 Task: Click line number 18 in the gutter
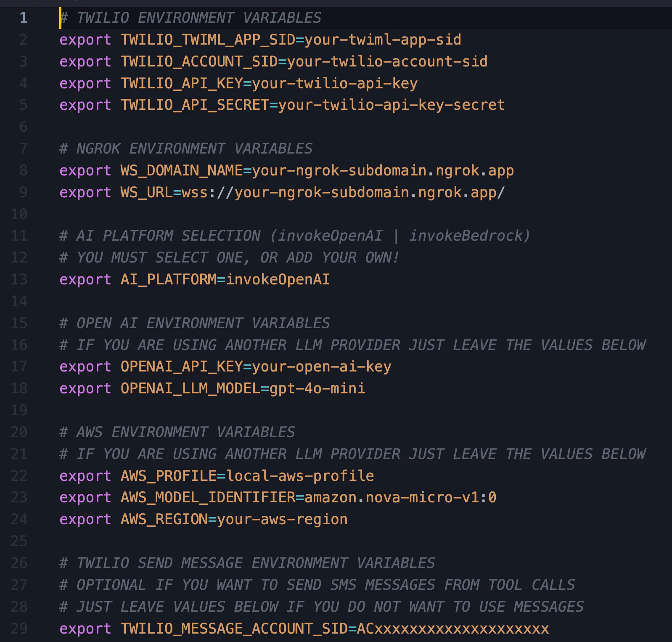(19, 388)
